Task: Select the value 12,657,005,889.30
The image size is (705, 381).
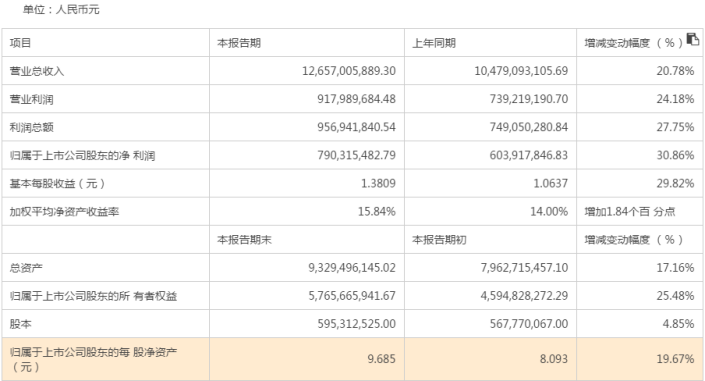Action: click(x=349, y=71)
